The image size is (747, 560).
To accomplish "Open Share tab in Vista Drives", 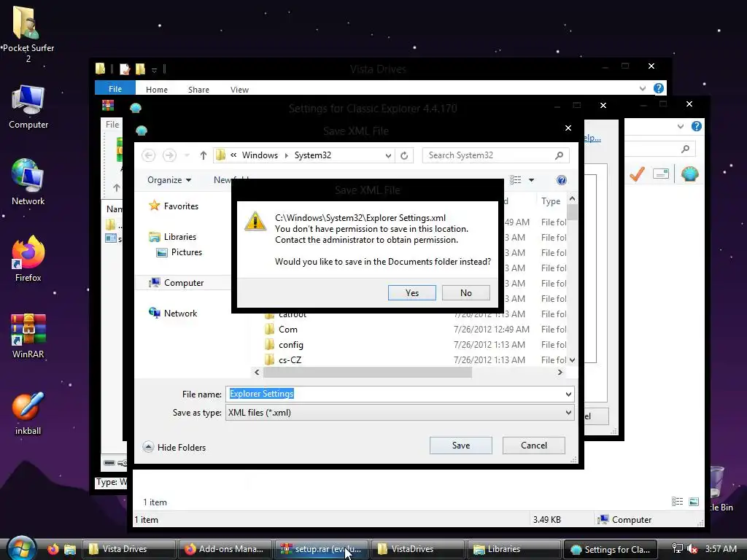I will click(x=198, y=90).
